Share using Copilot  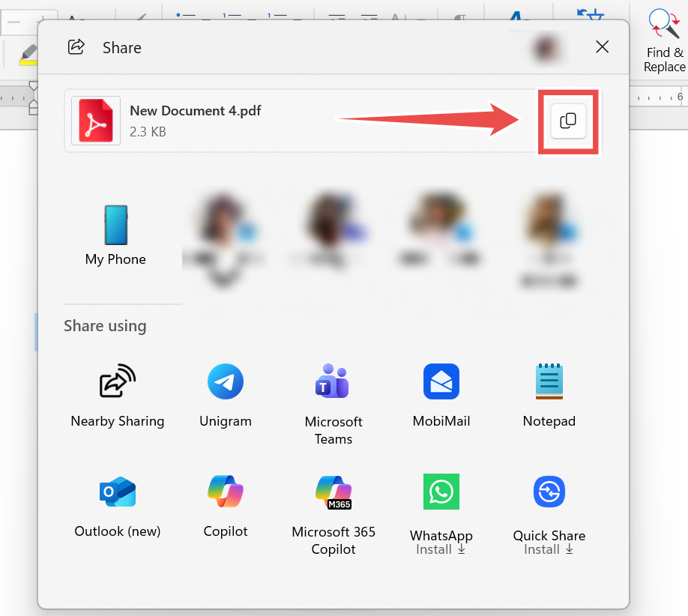[x=226, y=506]
